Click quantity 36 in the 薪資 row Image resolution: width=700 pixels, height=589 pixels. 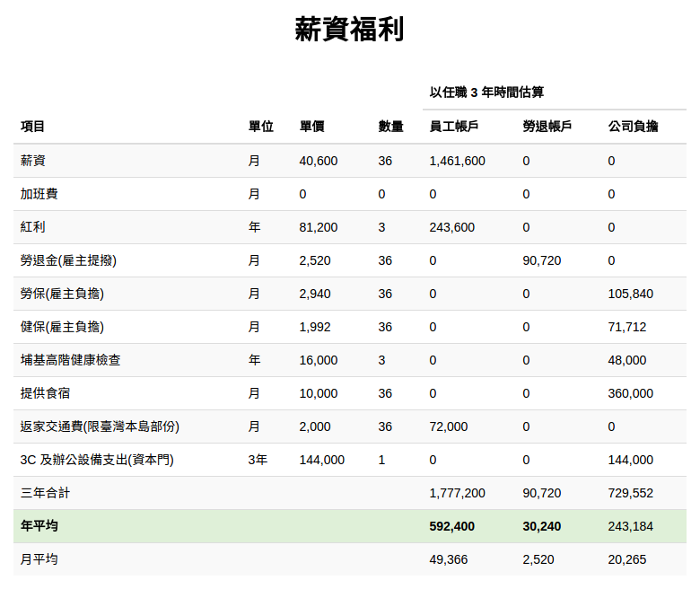[385, 161]
